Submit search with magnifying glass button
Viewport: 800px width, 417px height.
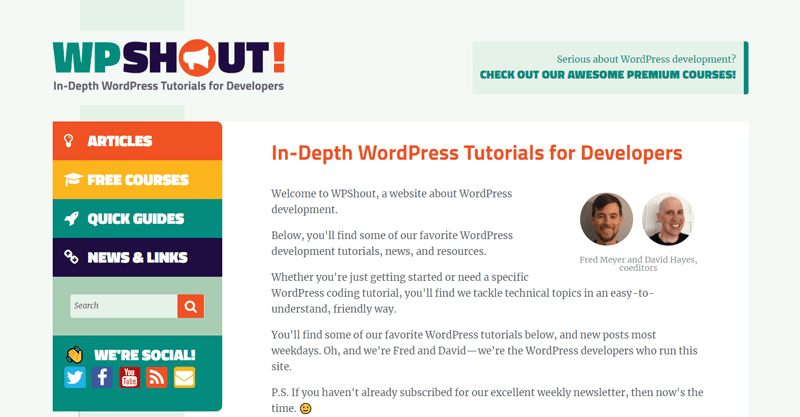191,306
